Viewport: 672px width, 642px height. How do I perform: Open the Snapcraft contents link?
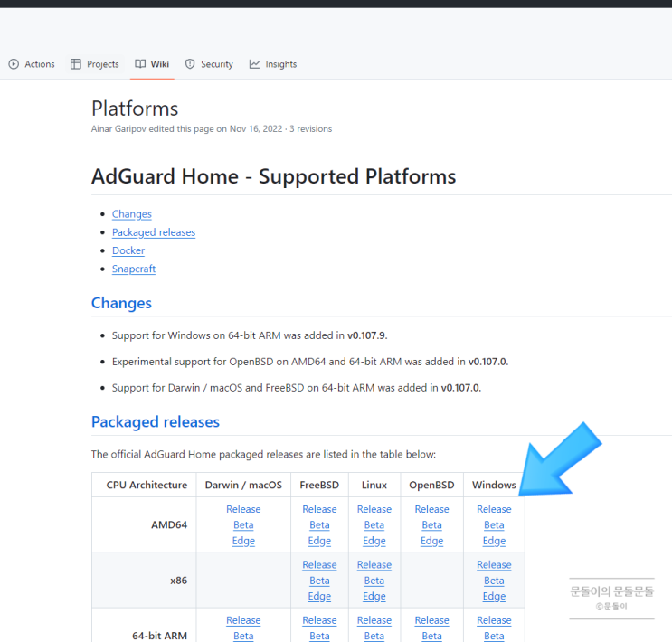pos(134,269)
